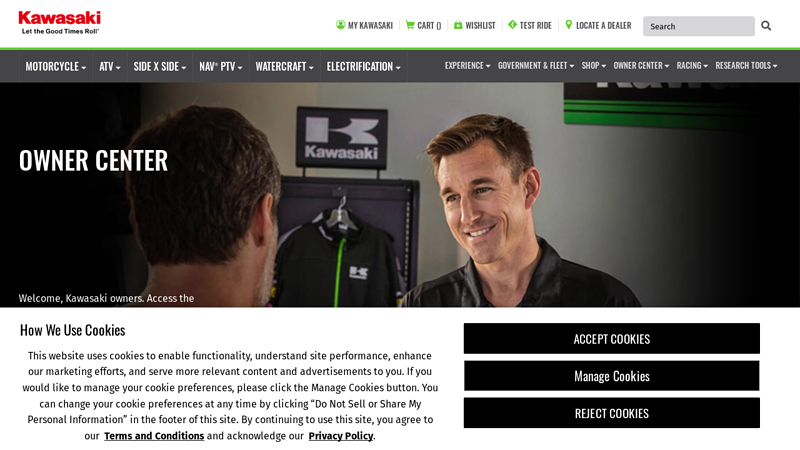Select the Test Ride diamond icon
Viewport: 800px width, 450px height.
click(x=512, y=24)
